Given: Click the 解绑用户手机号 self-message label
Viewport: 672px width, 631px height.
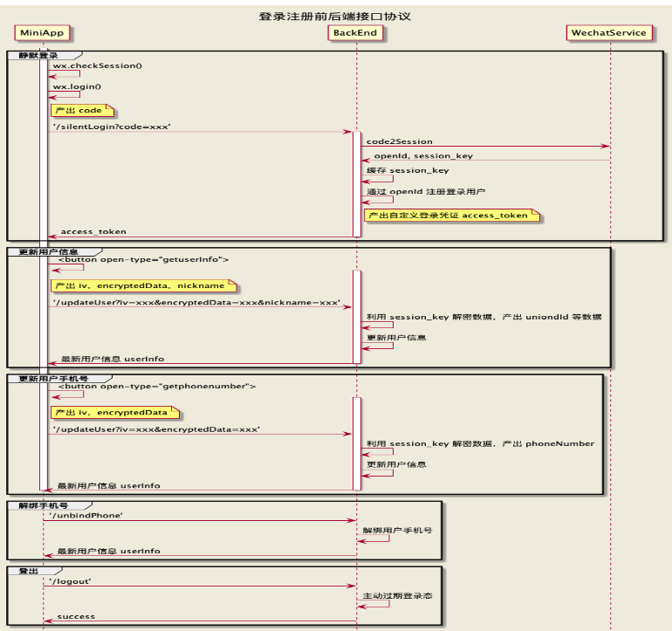Looking at the screenshot, I should tap(397, 531).
